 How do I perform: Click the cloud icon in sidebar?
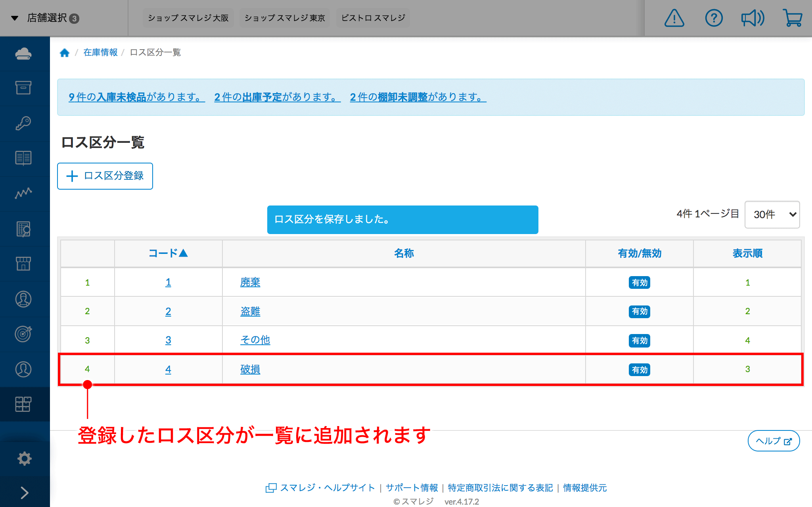click(x=23, y=54)
